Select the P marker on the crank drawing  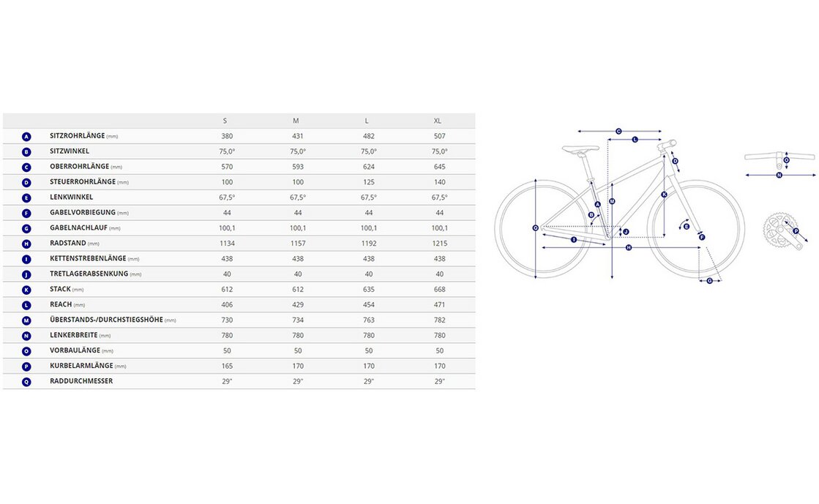(x=796, y=231)
